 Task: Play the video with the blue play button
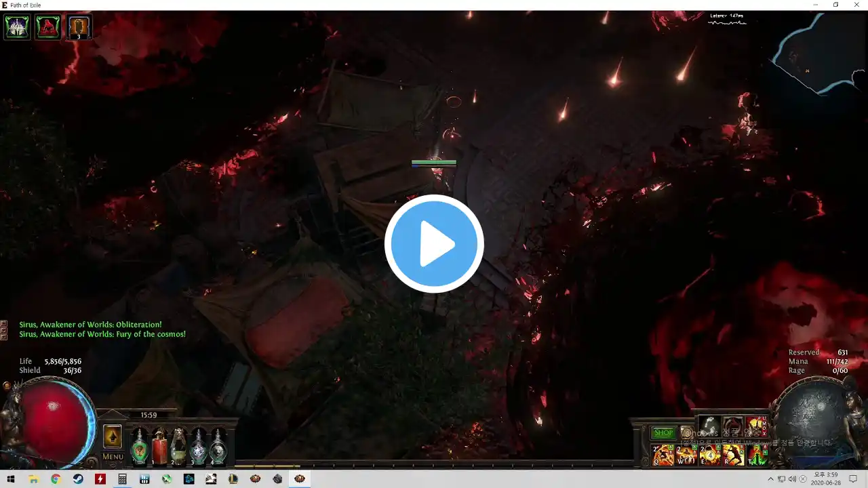[x=434, y=244]
